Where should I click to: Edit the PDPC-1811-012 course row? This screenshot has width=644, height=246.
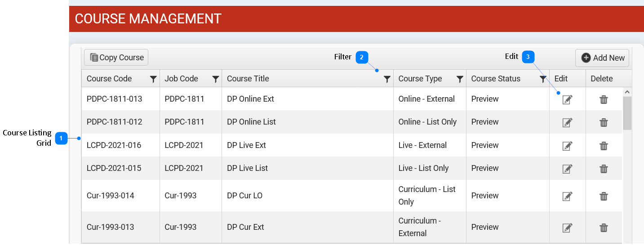tap(568, 122)
